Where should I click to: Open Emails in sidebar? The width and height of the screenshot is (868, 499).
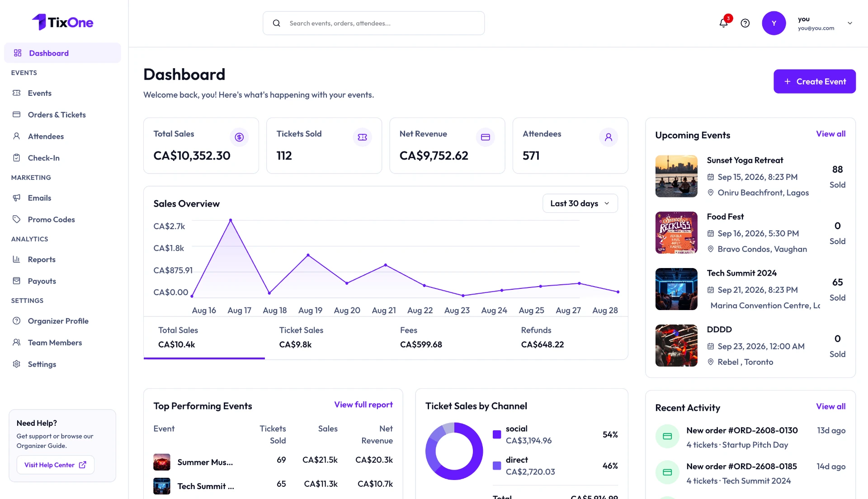pos(62,198)
